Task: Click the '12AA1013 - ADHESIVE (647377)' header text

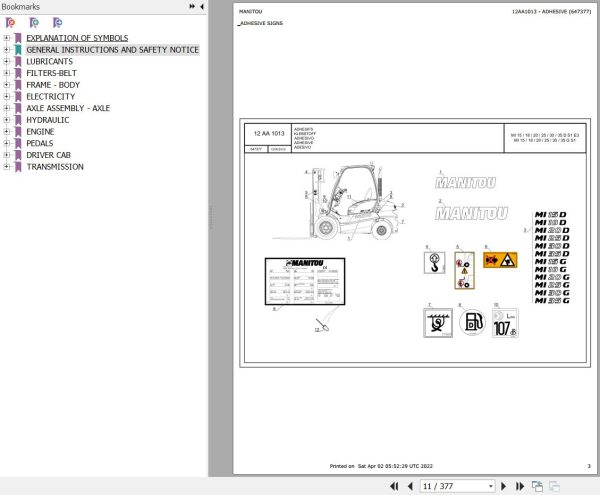Action: point(551,11)
